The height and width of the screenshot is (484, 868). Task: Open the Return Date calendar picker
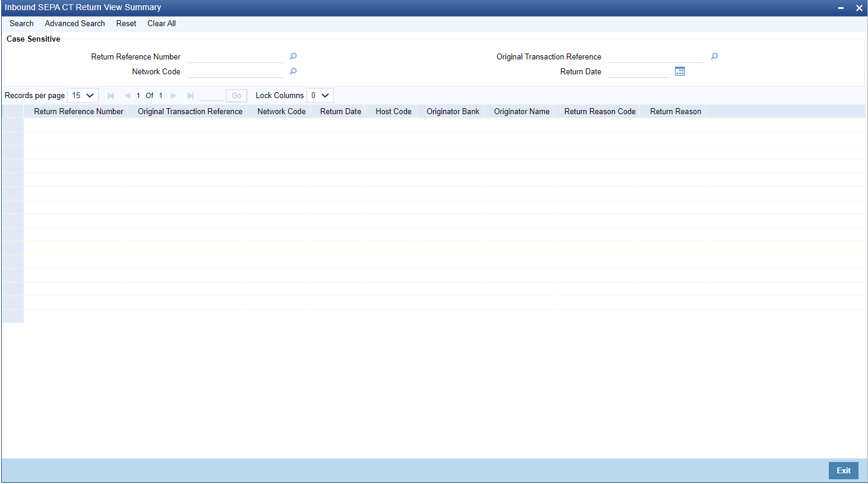680,71
